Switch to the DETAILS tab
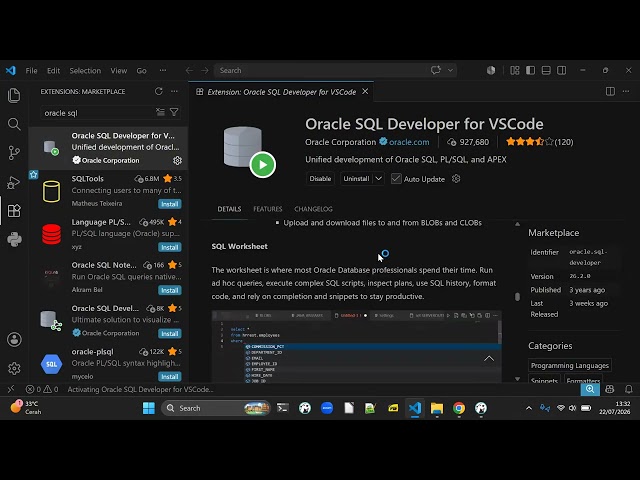 [229, 209]
